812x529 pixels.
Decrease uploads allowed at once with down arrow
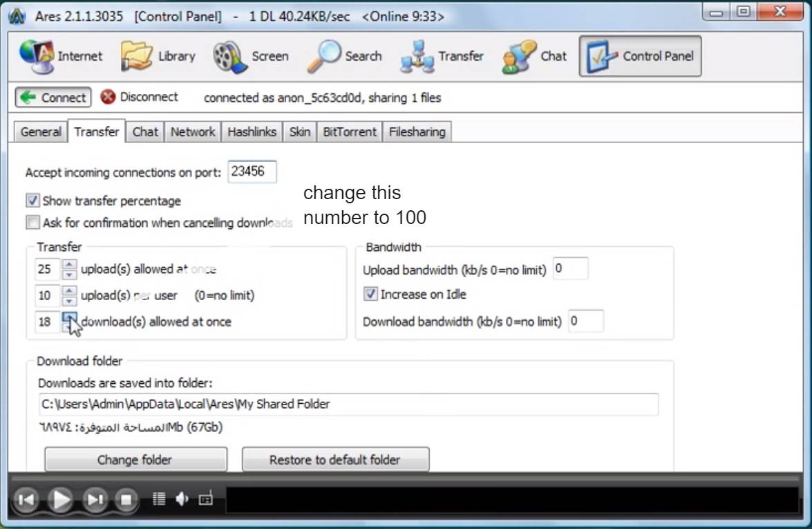pyautogui.click(x=69, y=274)
